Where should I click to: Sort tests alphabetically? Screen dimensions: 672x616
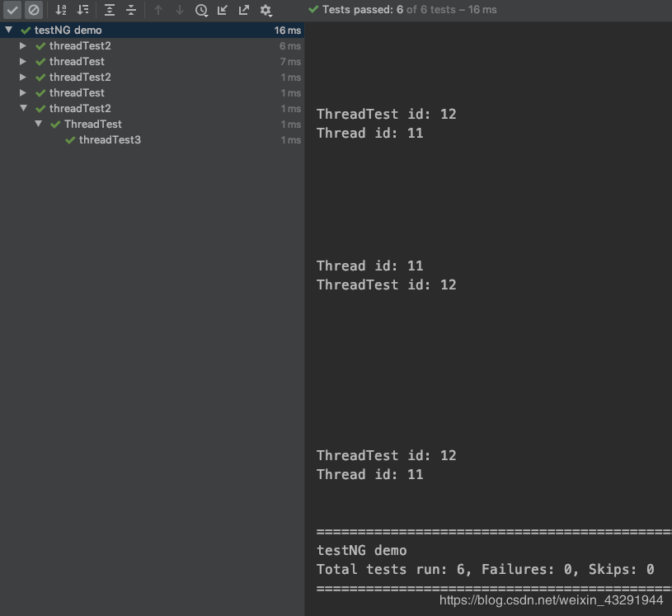tap(61, 10)
